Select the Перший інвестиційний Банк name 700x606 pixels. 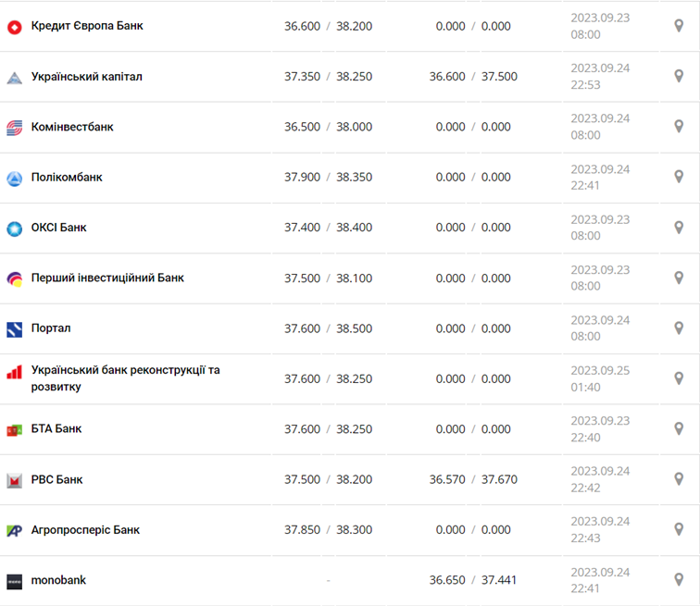[107, 278]
